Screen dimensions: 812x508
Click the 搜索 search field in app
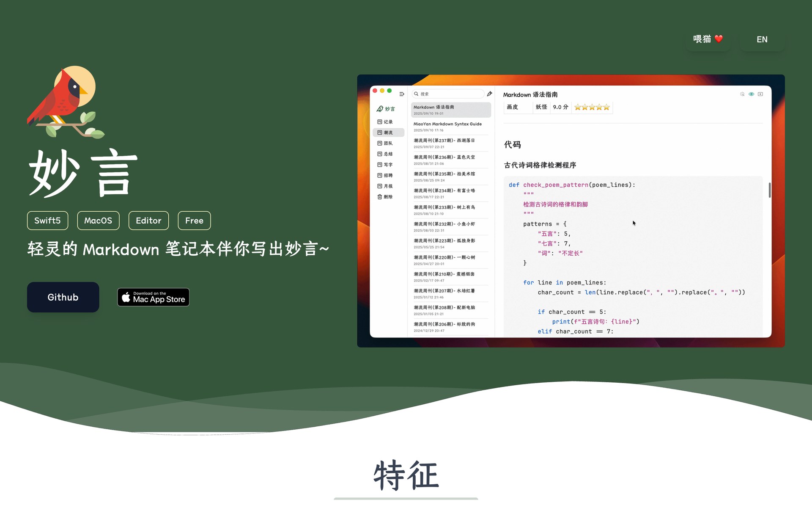coord(447,94)
